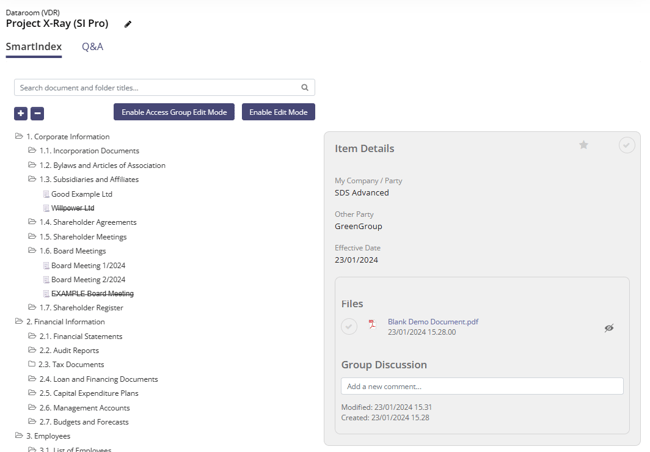Click the plus expand-all icon

[21, 114]
